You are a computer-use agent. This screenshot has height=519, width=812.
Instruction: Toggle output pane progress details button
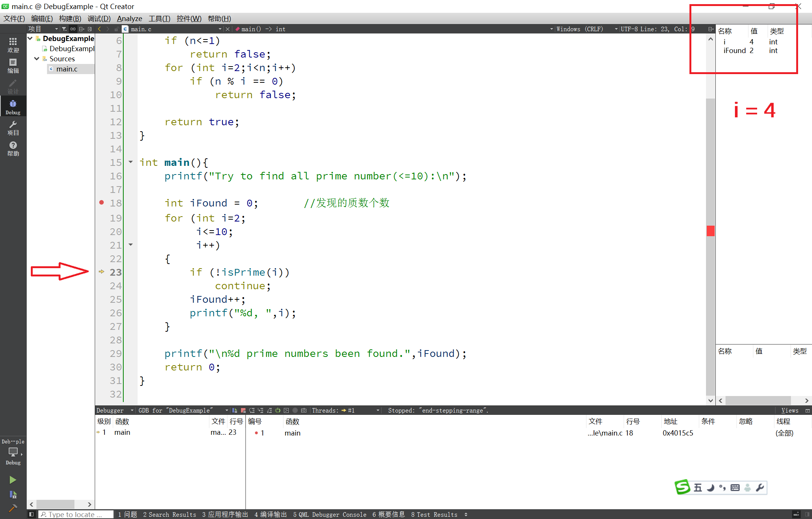click(x=796, y=514)
